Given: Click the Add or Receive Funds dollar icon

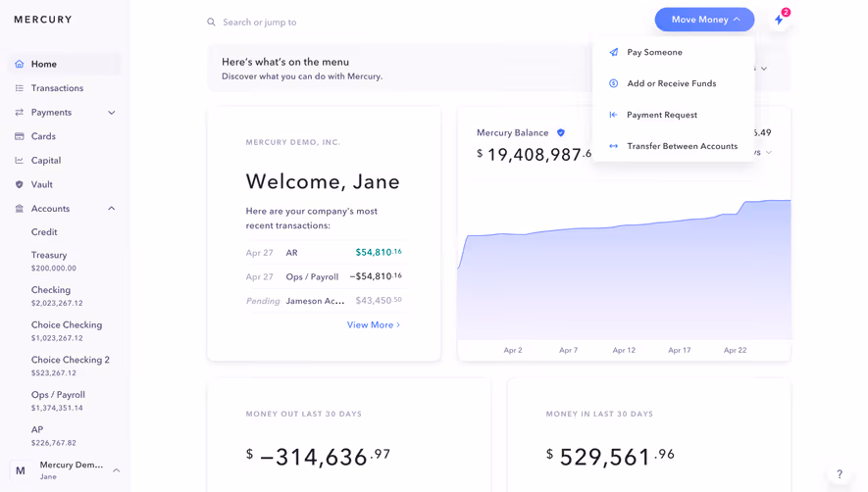Looking at the screenshot, I should tap(613, 83).
